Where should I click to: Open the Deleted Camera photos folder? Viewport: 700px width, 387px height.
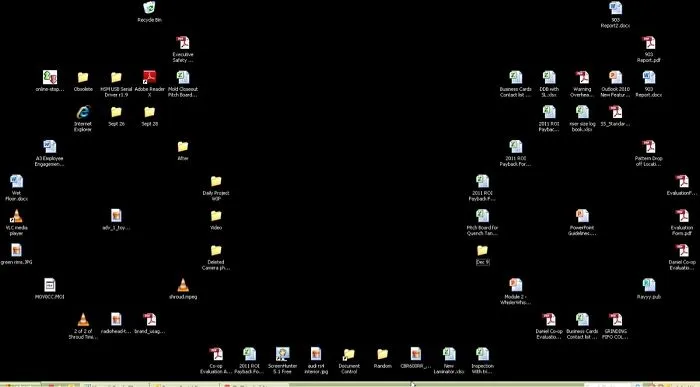coord(216,250)
